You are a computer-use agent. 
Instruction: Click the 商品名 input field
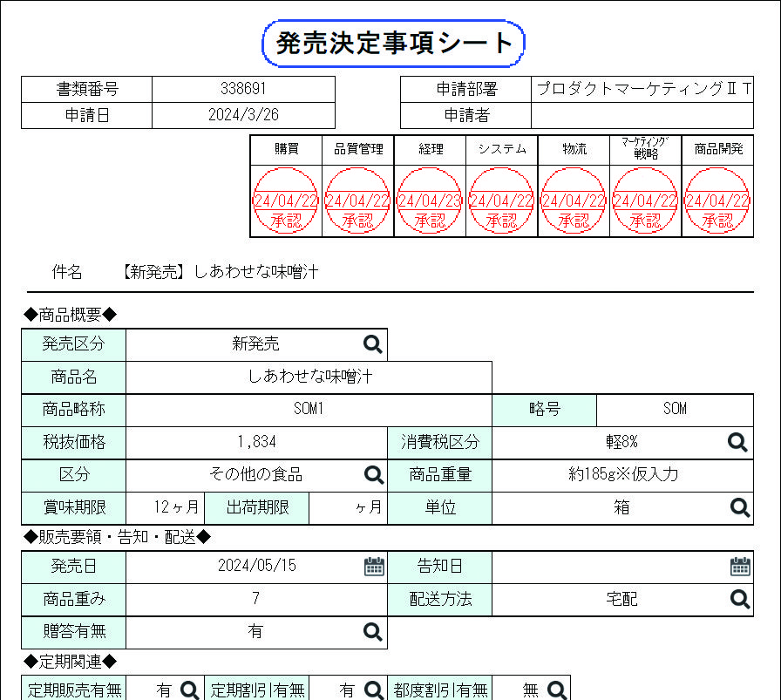(x=309, y=377)
